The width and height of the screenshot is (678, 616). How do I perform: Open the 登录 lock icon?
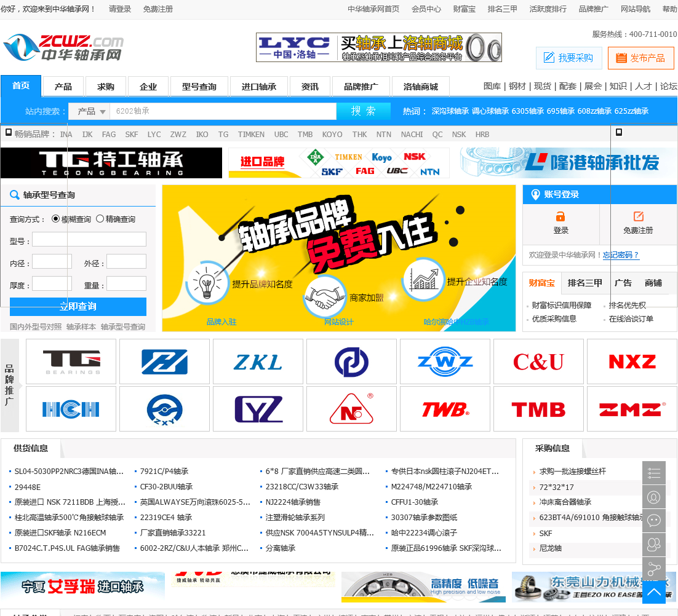tap(560, 216)
